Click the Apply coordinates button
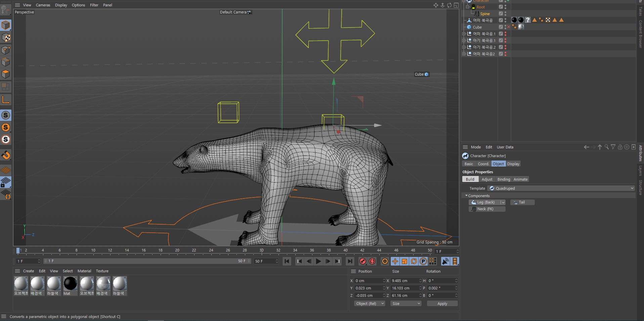Screen dimensions: 644x321 pyautogui.click(x=442, y=304)
